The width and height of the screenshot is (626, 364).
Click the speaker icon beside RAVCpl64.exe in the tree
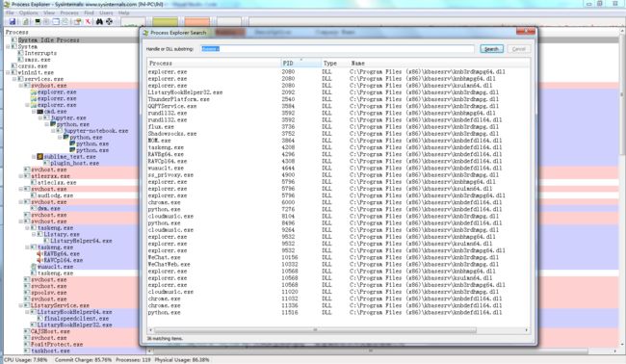(x=39, y=260)
